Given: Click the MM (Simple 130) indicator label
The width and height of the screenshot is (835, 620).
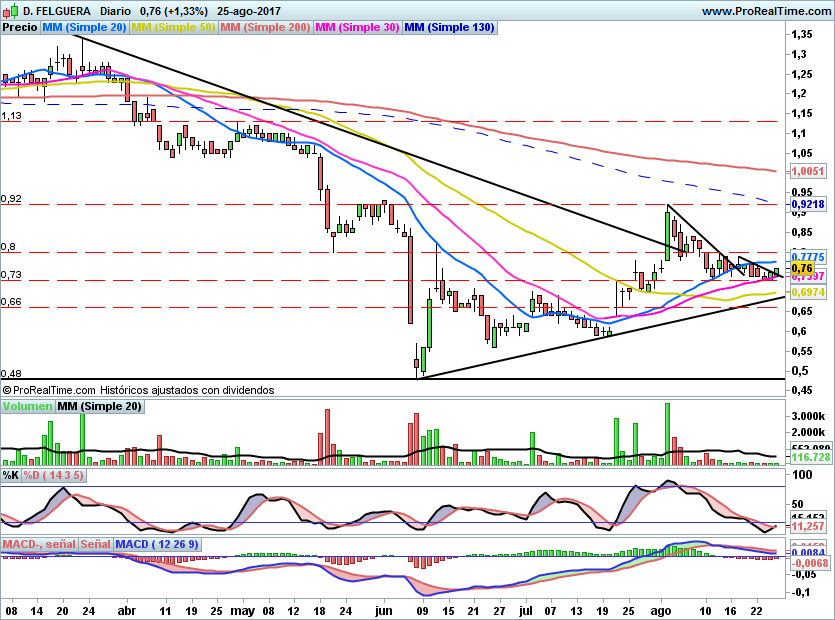Looking at the screenshot, I should [x=449, y=28].
